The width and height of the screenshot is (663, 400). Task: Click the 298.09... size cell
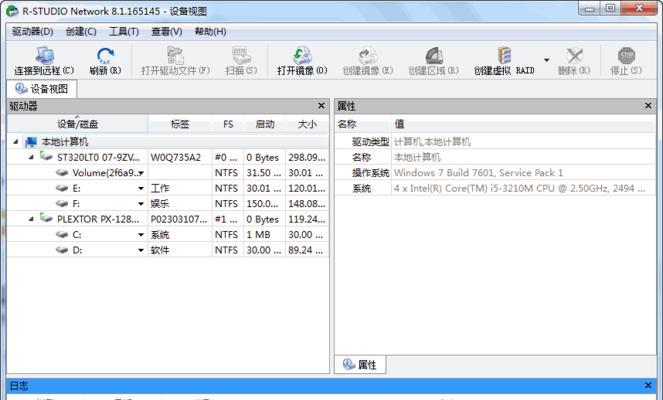tap(307, 157)
